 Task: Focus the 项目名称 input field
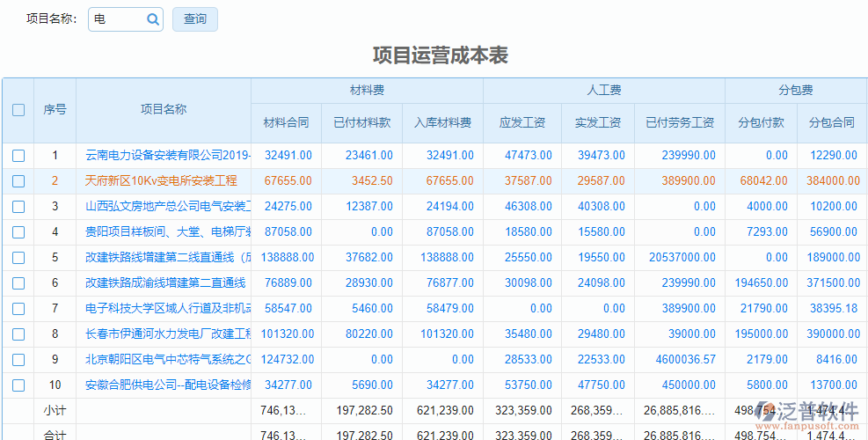pyautogui.click(x=116, y=19)
